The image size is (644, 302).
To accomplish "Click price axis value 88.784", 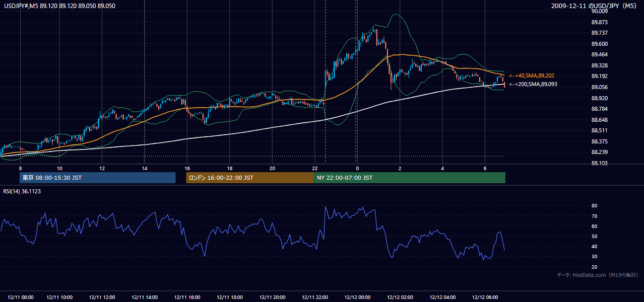I will (x=600, y=109).
